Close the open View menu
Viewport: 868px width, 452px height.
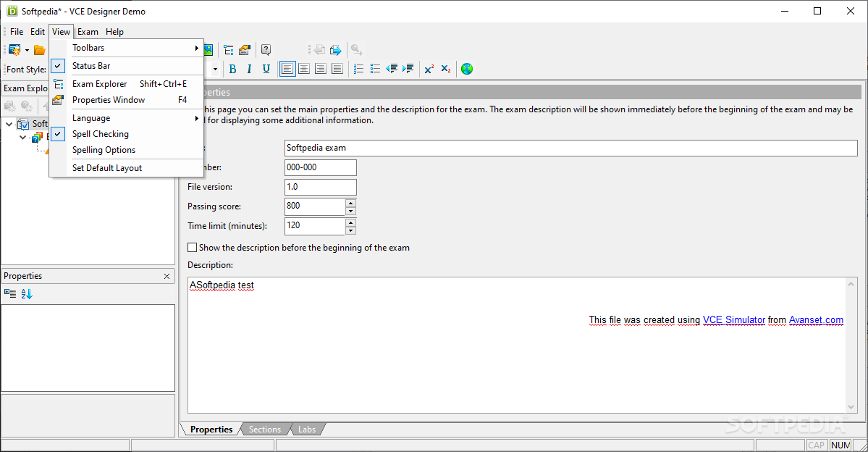61,32
